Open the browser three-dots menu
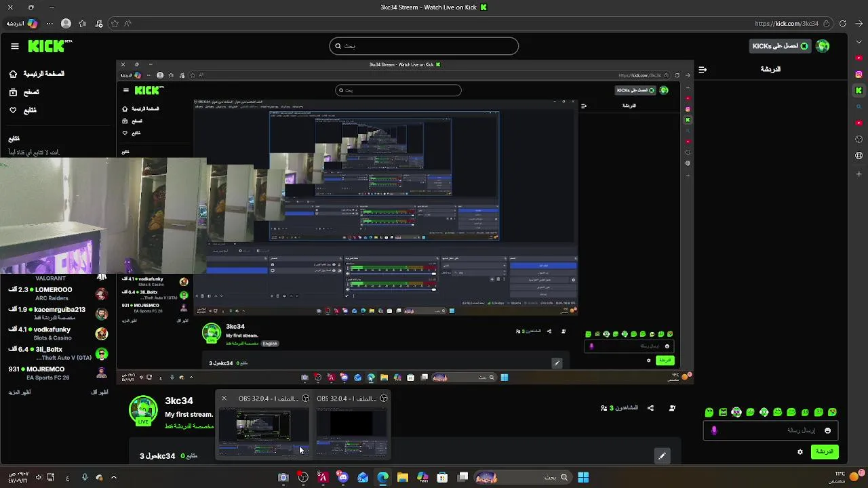 50,24
